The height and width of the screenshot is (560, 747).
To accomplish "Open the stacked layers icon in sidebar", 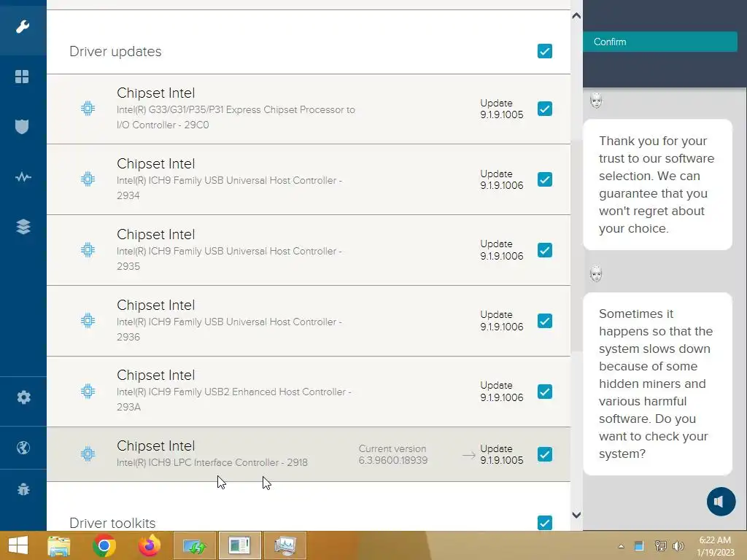I will click(x=23, y=227).
